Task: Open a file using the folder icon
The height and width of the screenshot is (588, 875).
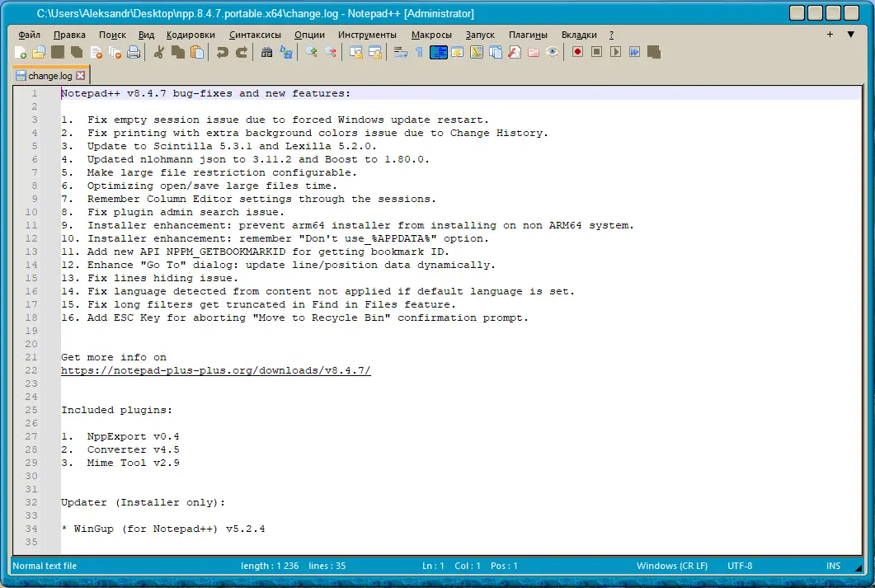Action: [39, 53]
